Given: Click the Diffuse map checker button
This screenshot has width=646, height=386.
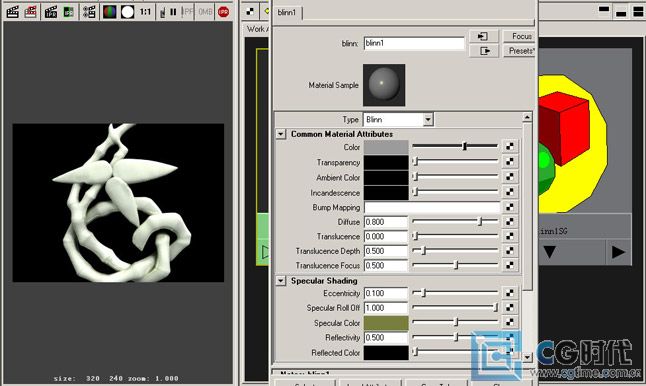Looking at the screenshot, I should (x=510, y=222).
